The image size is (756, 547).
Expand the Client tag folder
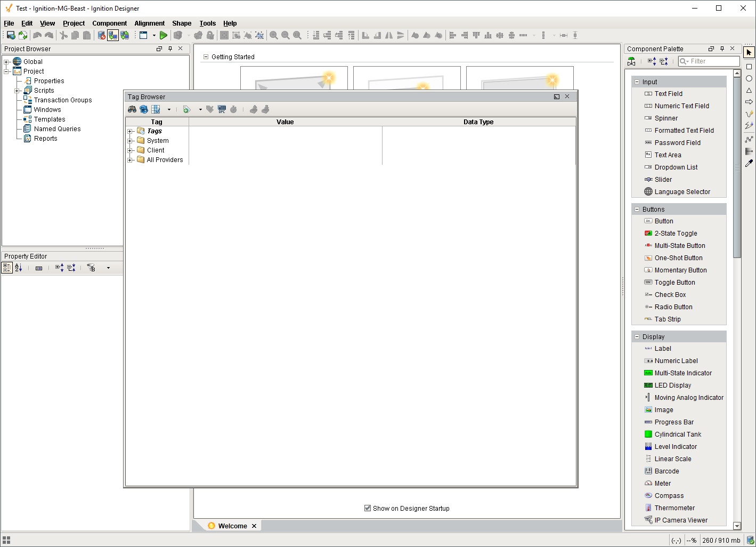coord(130,150)
